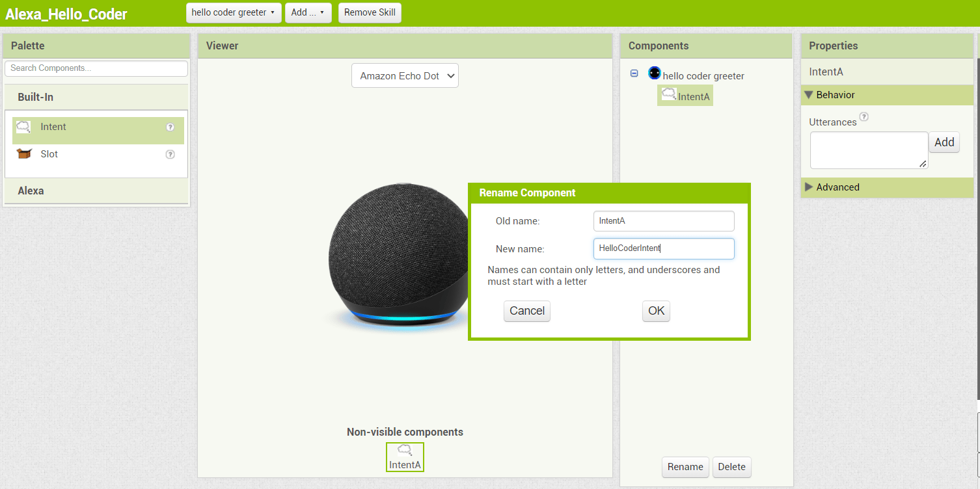Click the help icon next to Intent
The width and height of the screenshot is (980, 489).
click(x=170, y=127)
